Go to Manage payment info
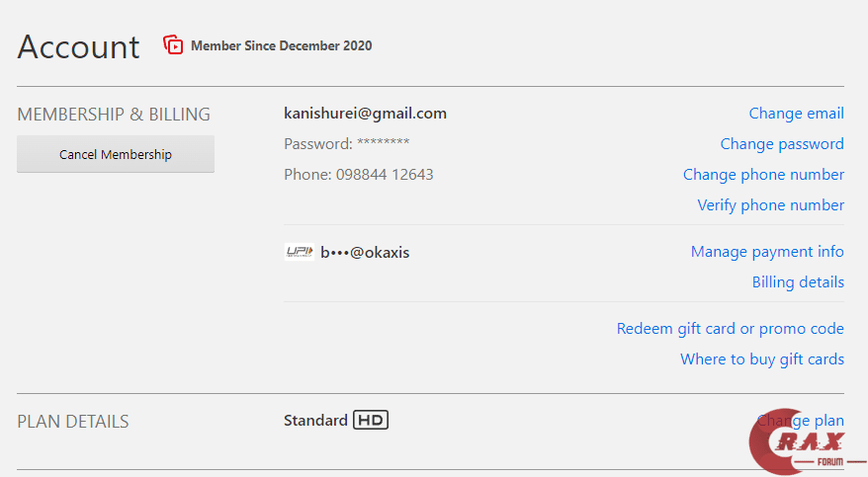This screenshot has width=868, height=477. point(767,252)
